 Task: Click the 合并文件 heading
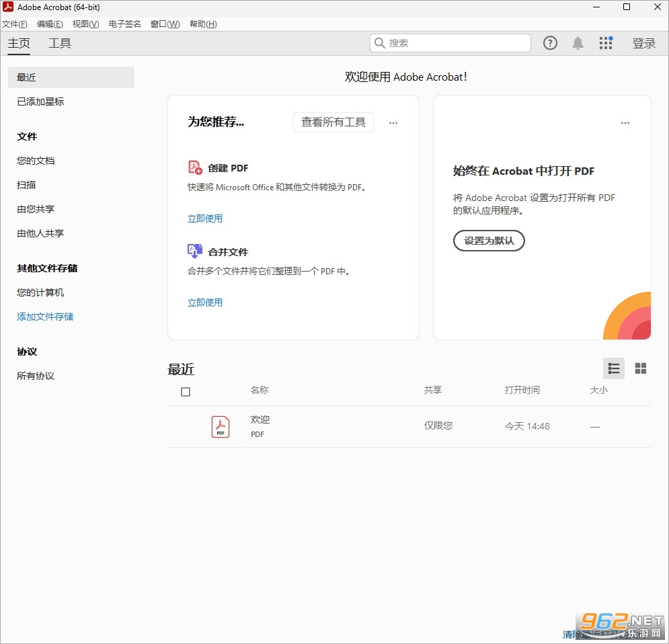(228, 252)
